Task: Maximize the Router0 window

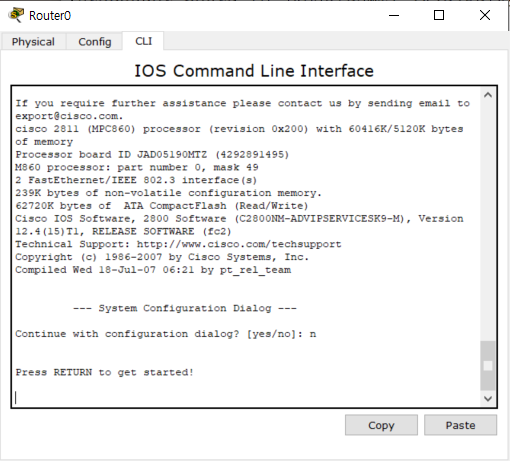Action: click(439, 15)
